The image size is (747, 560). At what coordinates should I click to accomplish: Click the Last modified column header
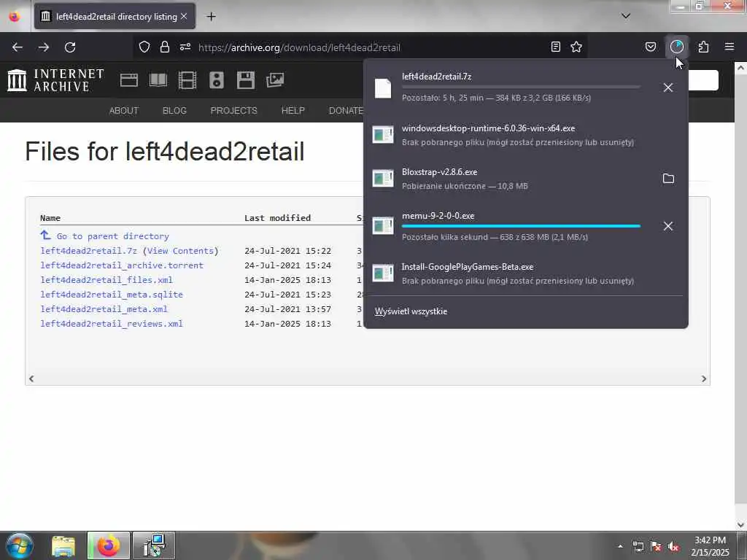277,218
